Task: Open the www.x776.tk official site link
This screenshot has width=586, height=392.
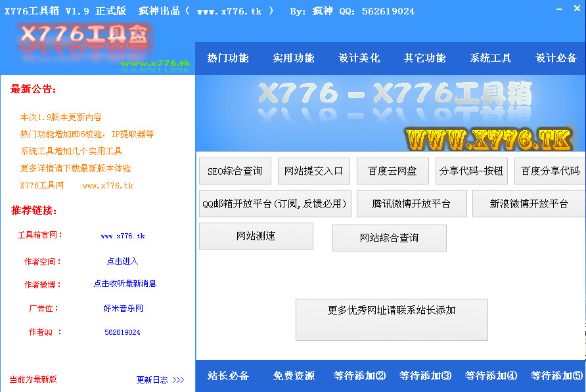Action: point(123,236)
